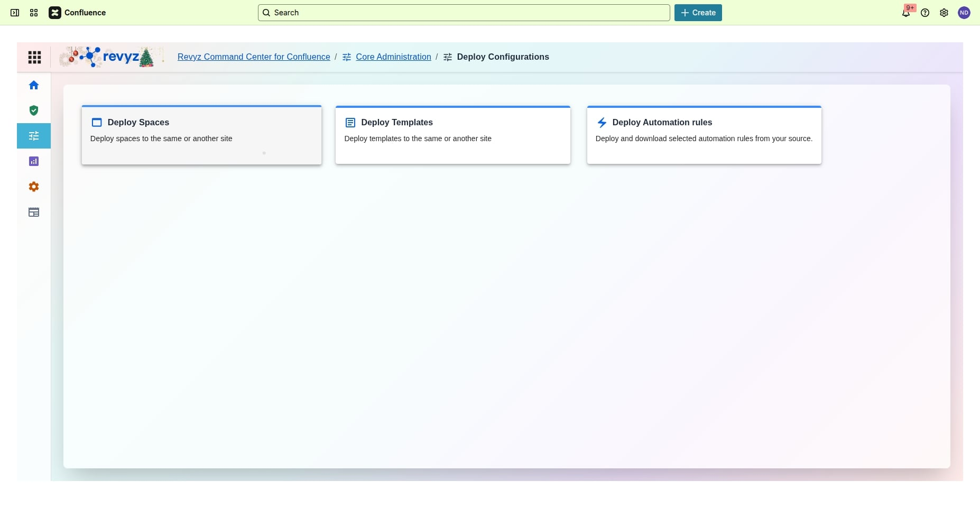Select the table layout sidebar icon
The width and height of the screenshot is (980, 508).
click(34, 212)
